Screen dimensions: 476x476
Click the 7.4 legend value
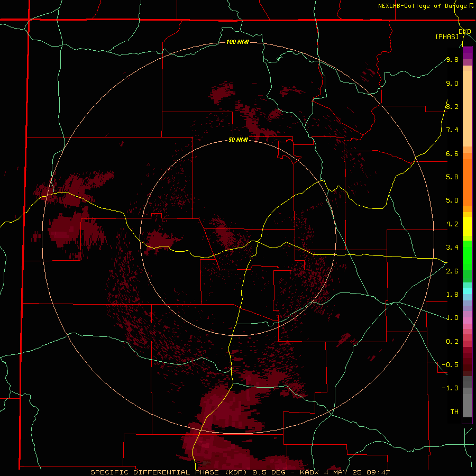[452, 130]
